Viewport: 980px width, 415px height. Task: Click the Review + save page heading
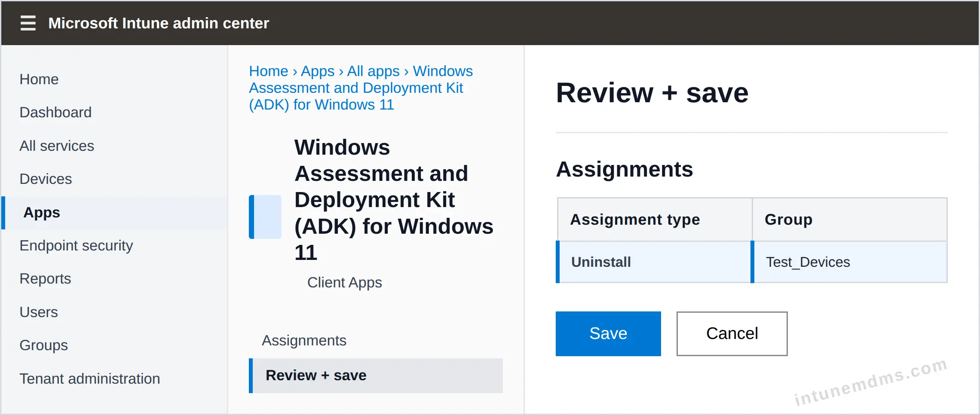click(x=652, y=93)
